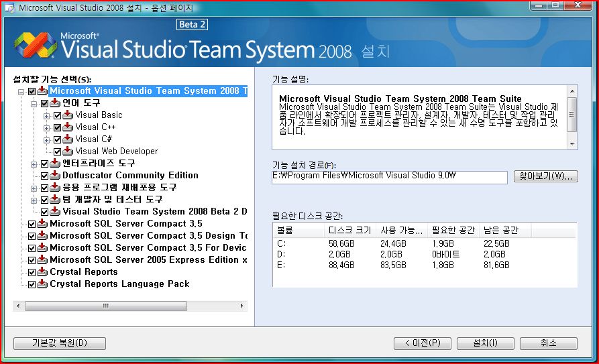The image size is (599, 364).
Task: Start installation with the 설치(I) button
Action: click(x=486, y=343)
